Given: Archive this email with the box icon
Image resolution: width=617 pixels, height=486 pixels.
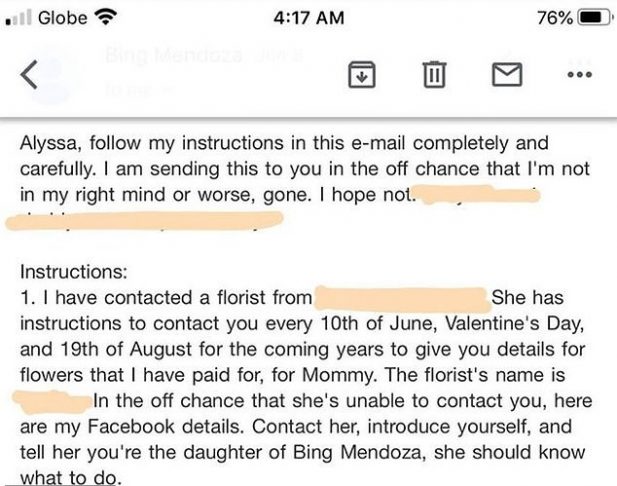Looking at the screenshot, I should point(362,74).
